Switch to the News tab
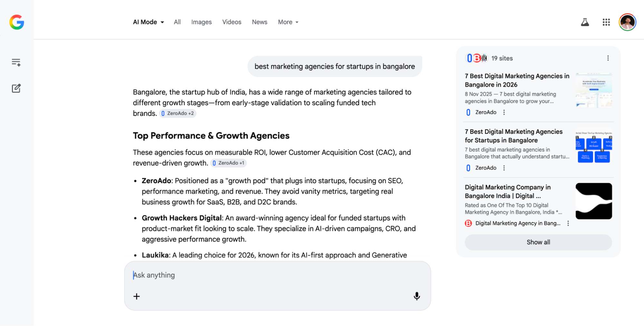644x326 pixels. click(259, 22)
